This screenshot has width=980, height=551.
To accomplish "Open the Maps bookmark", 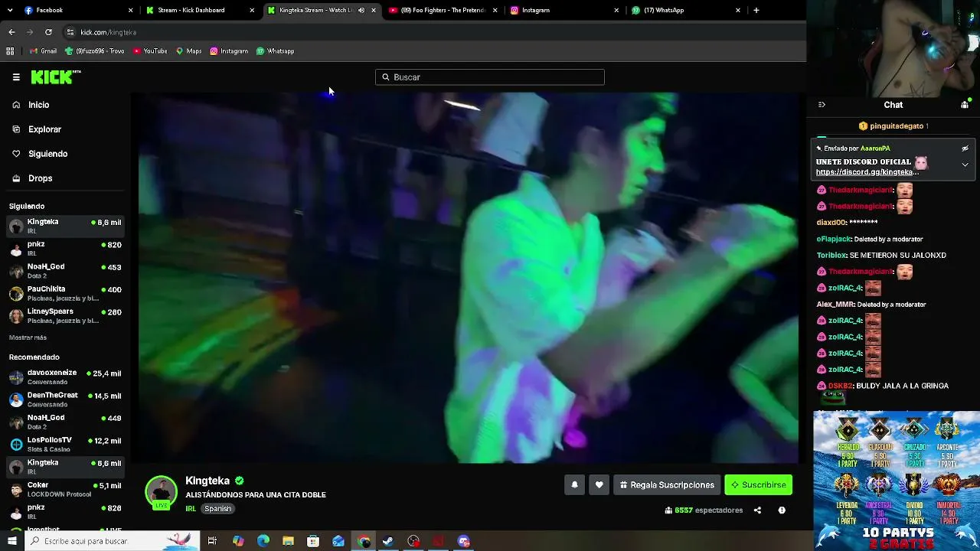I will pyautogui.click(x=189, y=51).
